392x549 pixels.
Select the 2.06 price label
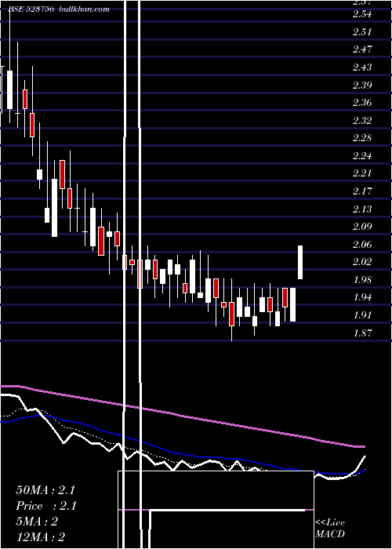[x=362, y=245]
